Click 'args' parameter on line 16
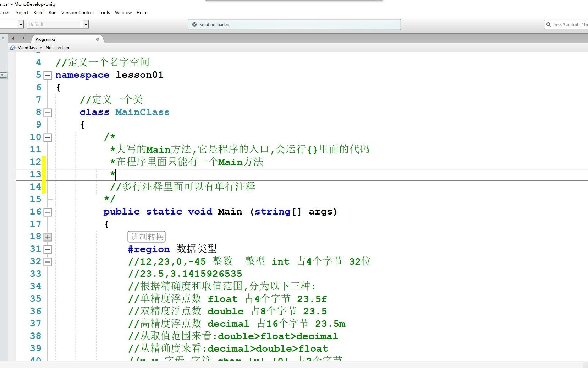The image size is (588, 368). [x=321, y=212]
